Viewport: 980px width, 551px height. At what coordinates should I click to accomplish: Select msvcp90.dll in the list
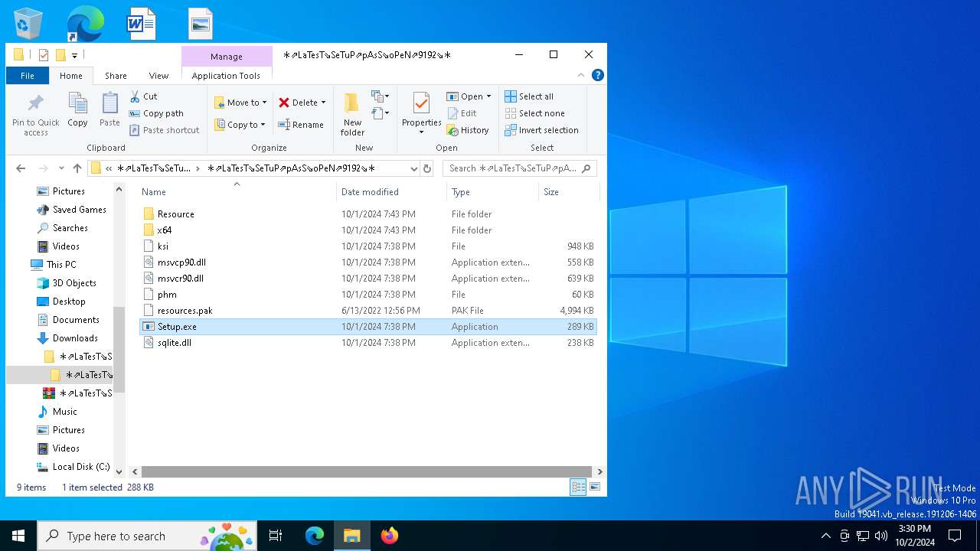click(x=181, y=262)
